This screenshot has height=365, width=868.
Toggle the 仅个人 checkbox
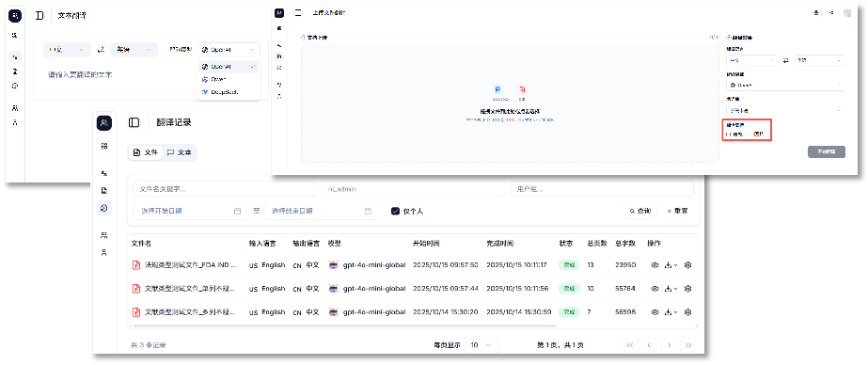tap(395, 211)
